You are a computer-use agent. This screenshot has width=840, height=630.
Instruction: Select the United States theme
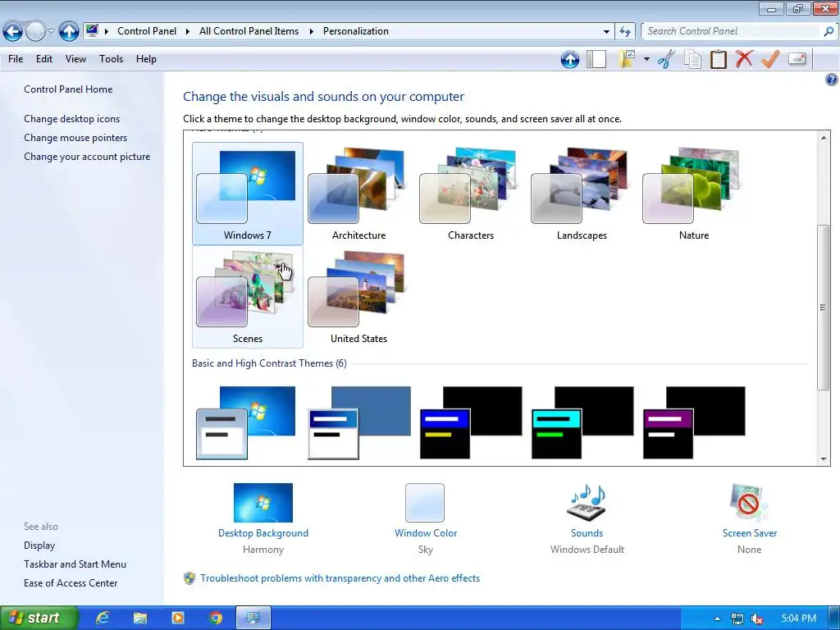(x=358, y=297)
